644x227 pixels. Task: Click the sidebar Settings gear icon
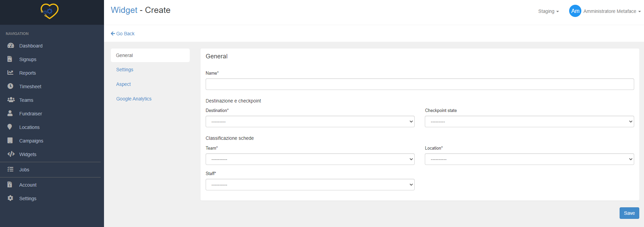[11, 198]
